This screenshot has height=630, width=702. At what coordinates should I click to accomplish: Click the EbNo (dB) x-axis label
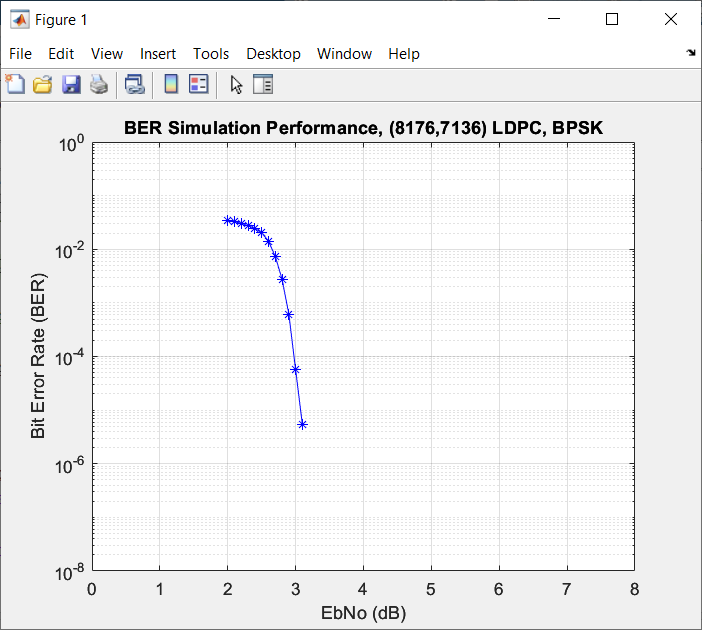pyautogui.click(x=363, y=612)
